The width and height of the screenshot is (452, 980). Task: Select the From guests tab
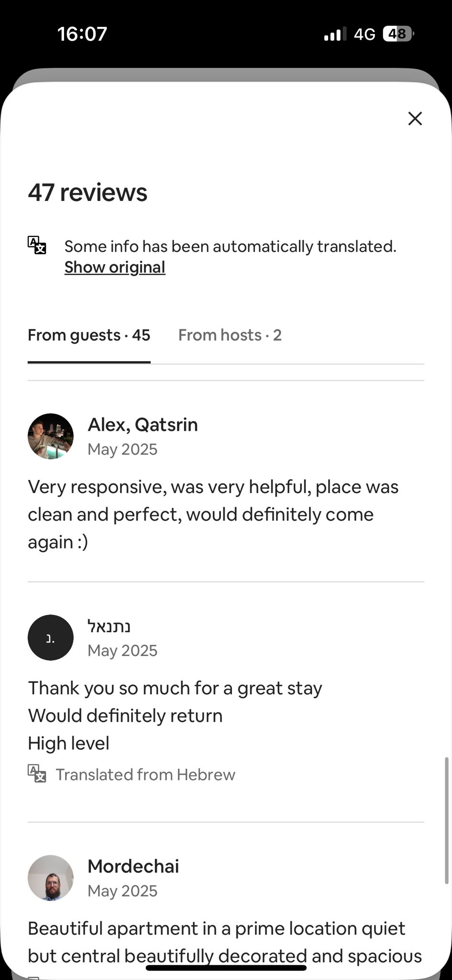tap(89, 335)
